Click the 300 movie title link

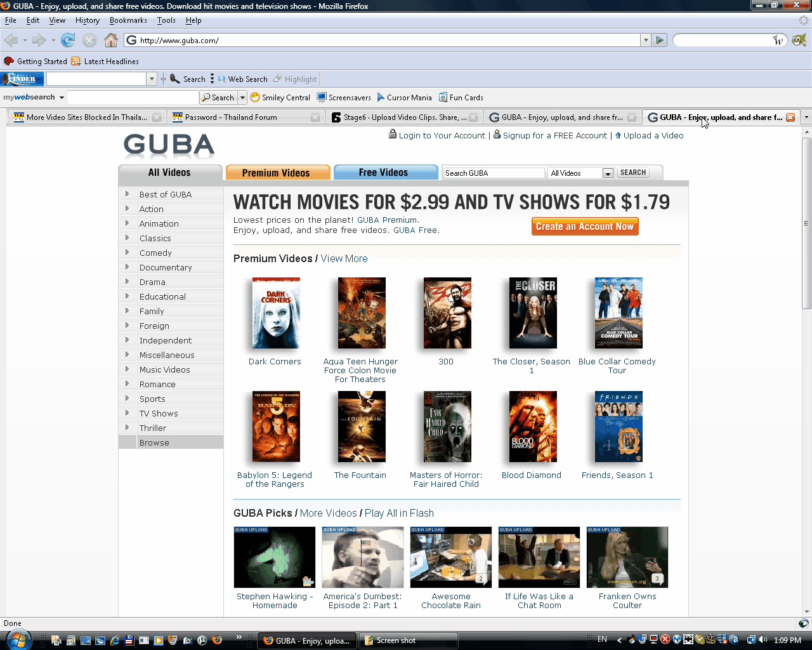click(446, 361)
